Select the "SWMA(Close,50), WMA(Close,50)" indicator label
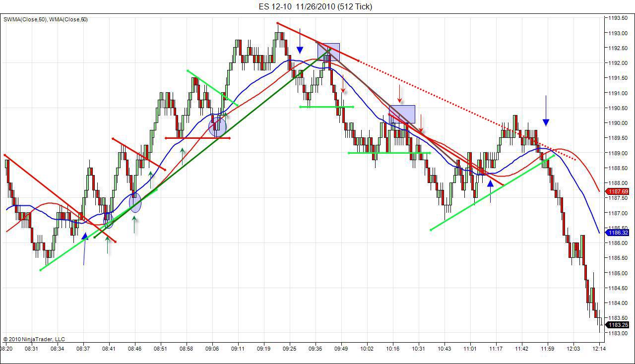Viewport: 635px width, 364px height. 46,20
